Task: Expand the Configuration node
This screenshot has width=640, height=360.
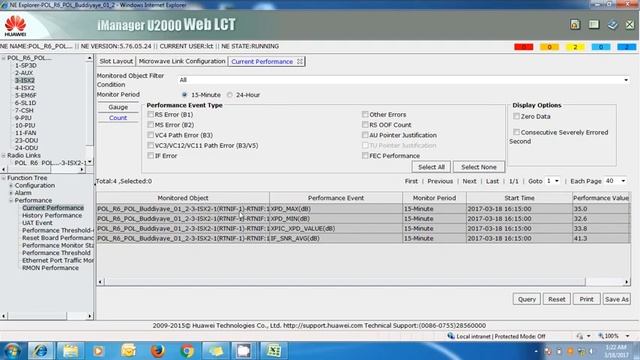Action: click(x=11, y=185)
